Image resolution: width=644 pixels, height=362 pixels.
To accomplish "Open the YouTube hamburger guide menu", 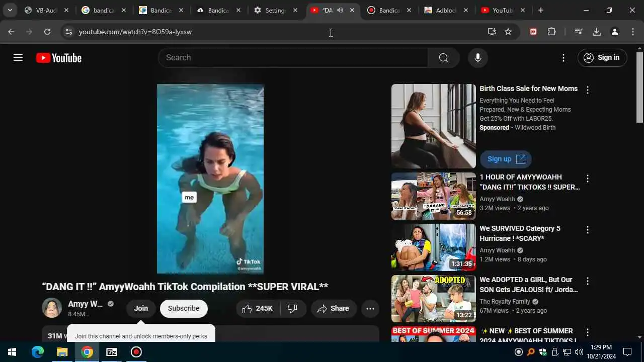I will (18, 58).
